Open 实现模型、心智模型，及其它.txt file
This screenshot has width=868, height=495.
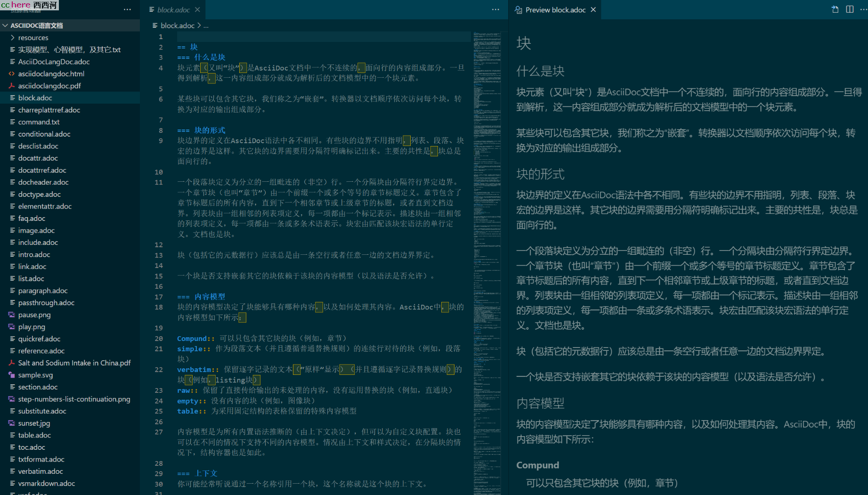point(69,50)
